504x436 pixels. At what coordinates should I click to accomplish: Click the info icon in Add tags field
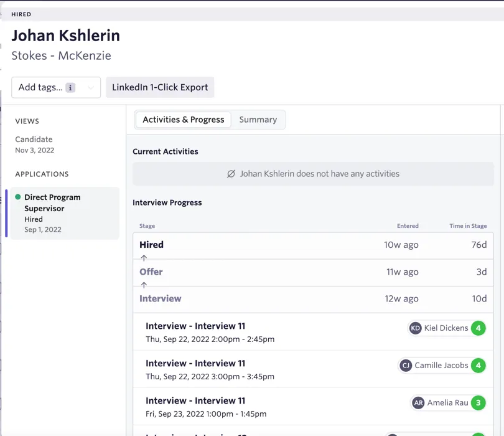(x=70, y=88)
